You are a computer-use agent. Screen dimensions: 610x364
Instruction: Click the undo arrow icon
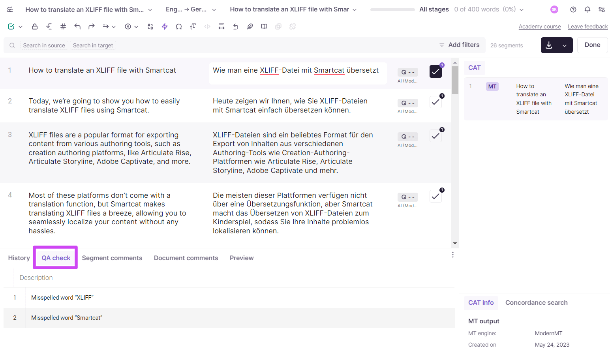click(77, 26)
